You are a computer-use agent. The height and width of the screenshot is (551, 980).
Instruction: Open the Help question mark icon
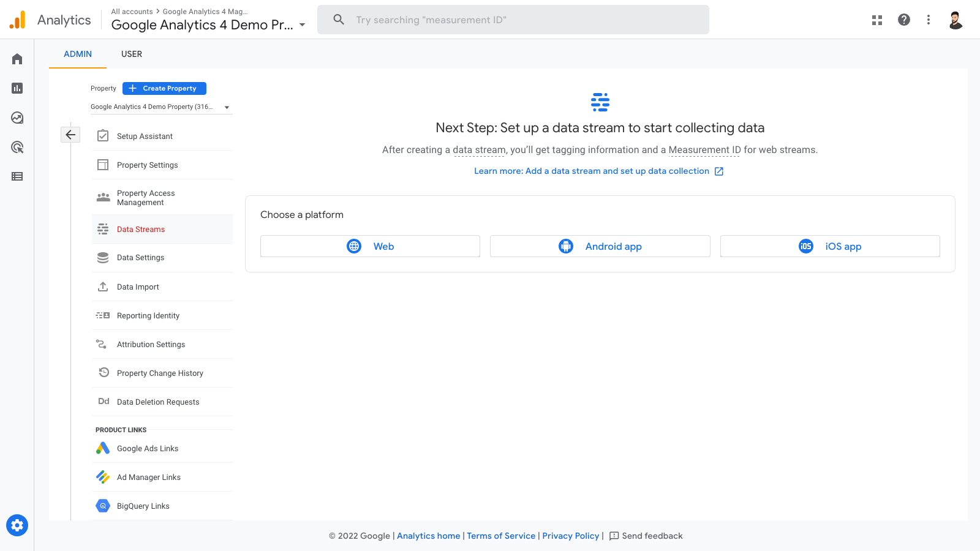click(904, 20)
